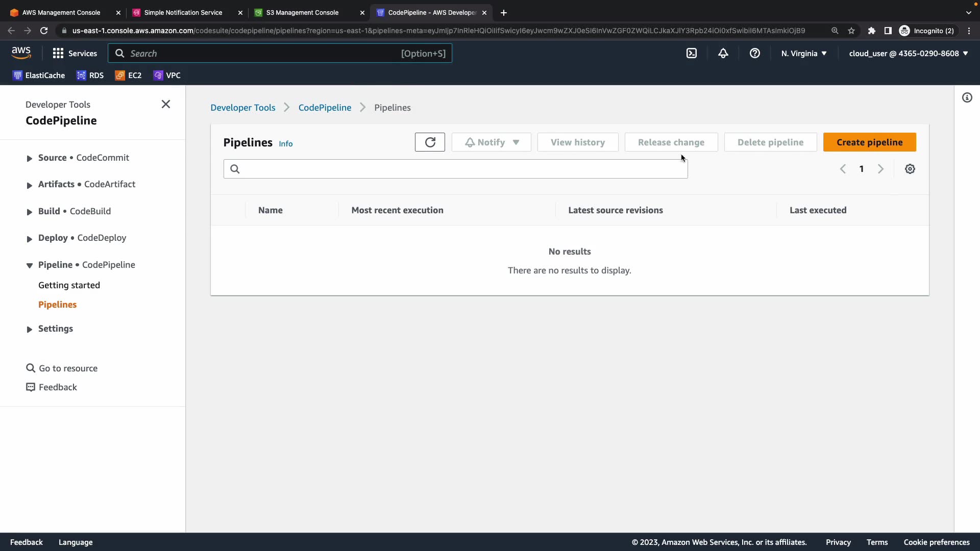Switch to S3 Management Console tab

coord(302,13)
